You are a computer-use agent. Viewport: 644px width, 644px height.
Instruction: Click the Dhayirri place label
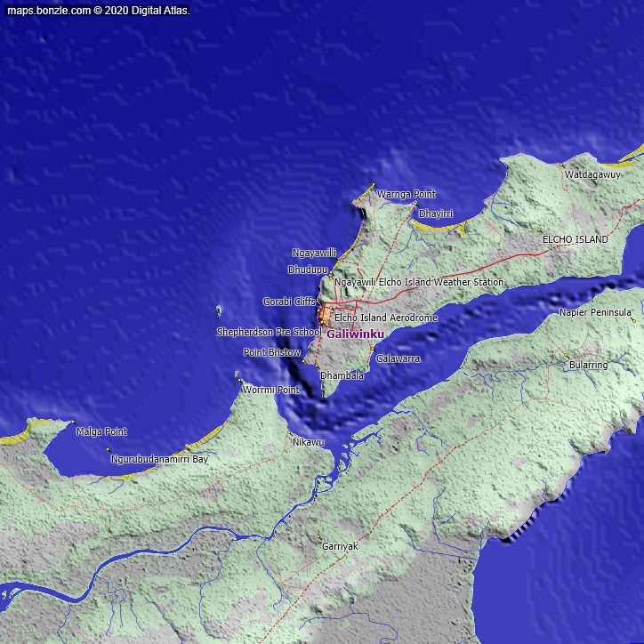tap(436, 213)
